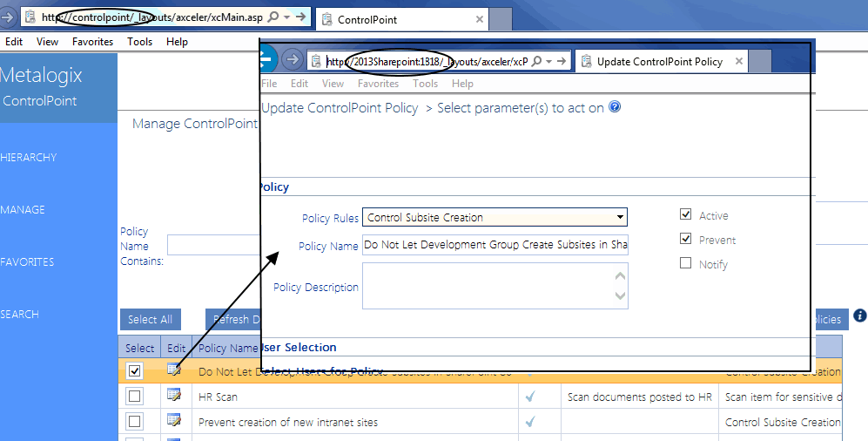Image resolution: width=868 pixels, height=441 pixels.
Task: Click the page icon in the ControlPoint address bar
Action: coord(30,17)
